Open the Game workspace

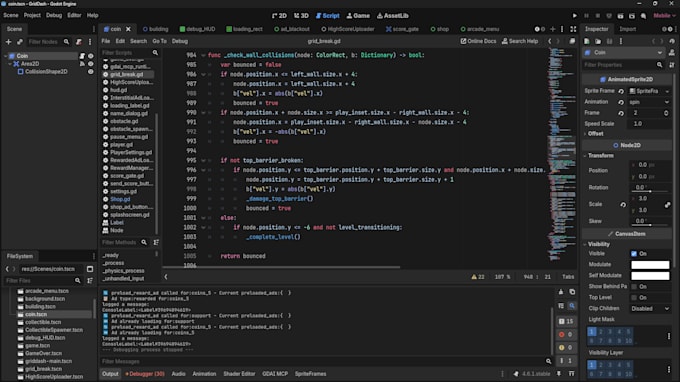pos(358,16)
